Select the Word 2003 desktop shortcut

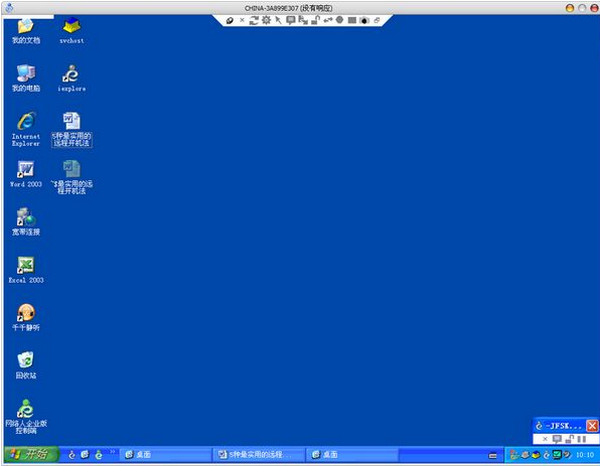[x=26, y=174]
